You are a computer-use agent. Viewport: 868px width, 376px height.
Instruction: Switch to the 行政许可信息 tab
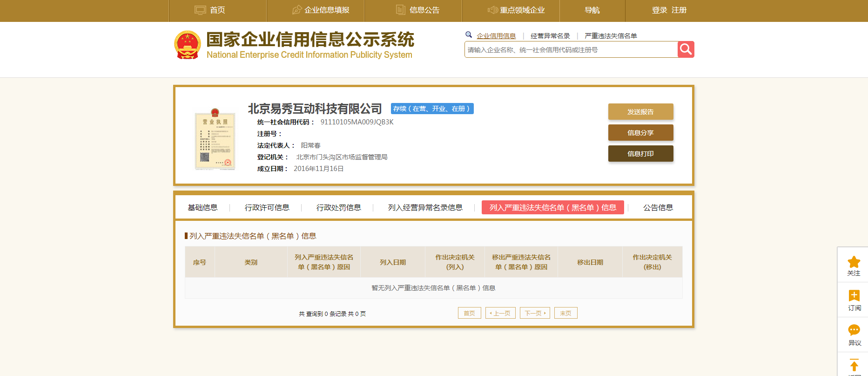tap(267, 208)
